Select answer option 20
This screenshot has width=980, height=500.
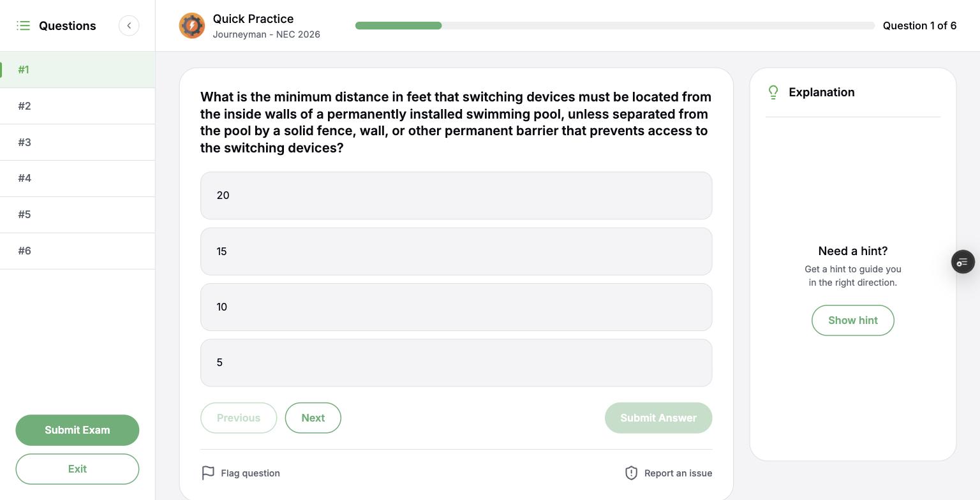click(x=456, y=196)
